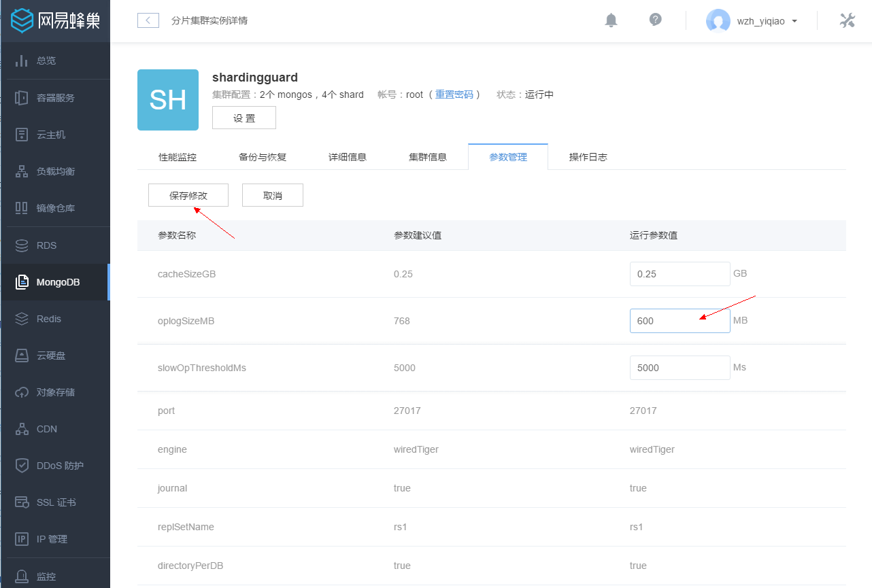Open 负载均衡 load balancer icon
Screen dimensions: 872x588
pos(22,171)
